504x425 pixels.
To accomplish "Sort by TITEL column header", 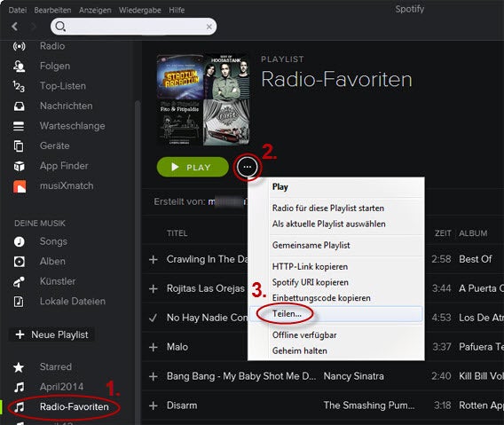I will click(x=177, y=233).
